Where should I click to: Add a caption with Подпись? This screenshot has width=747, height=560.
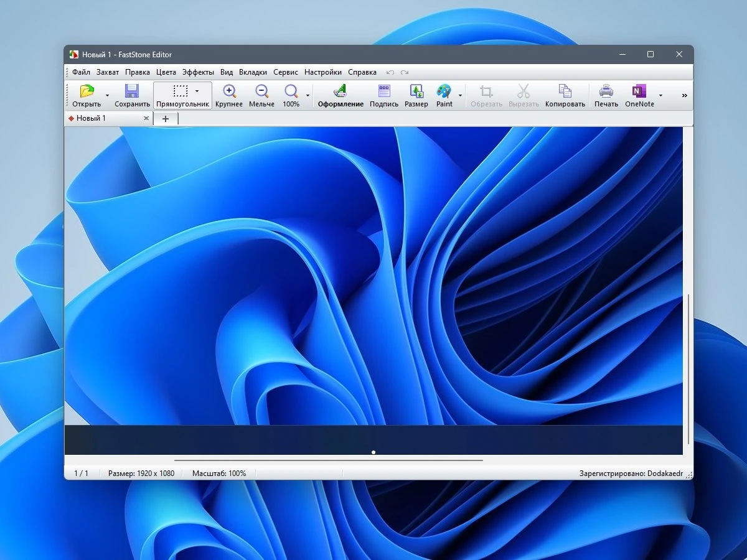coord(384,95)
